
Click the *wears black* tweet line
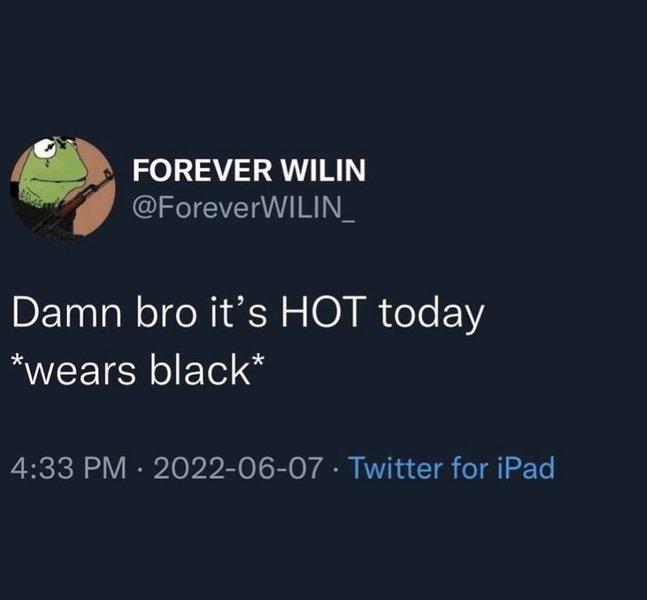tap(137, 369)
